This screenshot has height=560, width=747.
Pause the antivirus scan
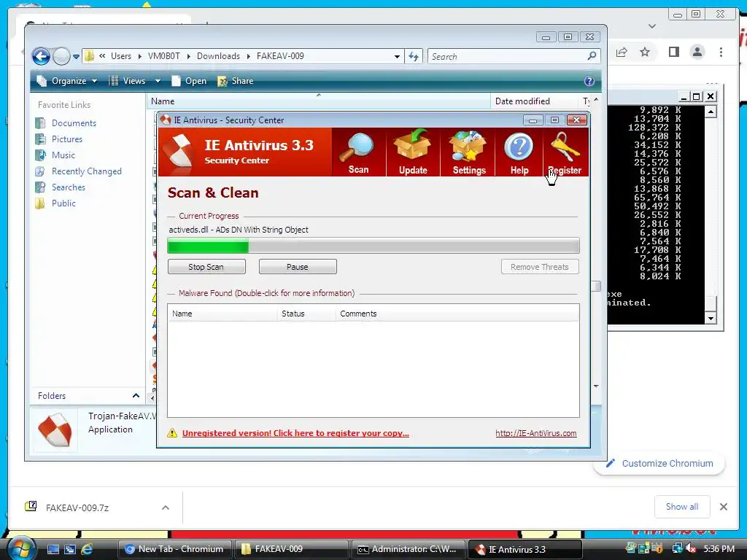(x=298, y=267)
